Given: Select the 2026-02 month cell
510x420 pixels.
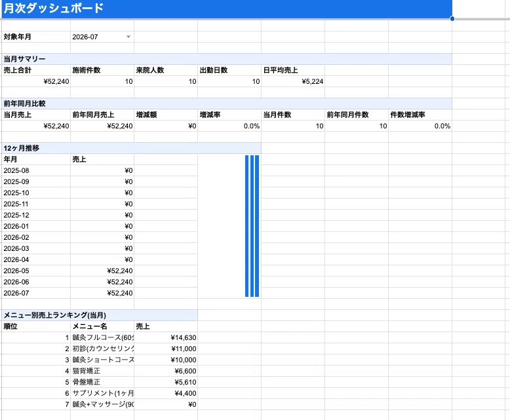Looking at the screenshot, I should click(36, 237).
